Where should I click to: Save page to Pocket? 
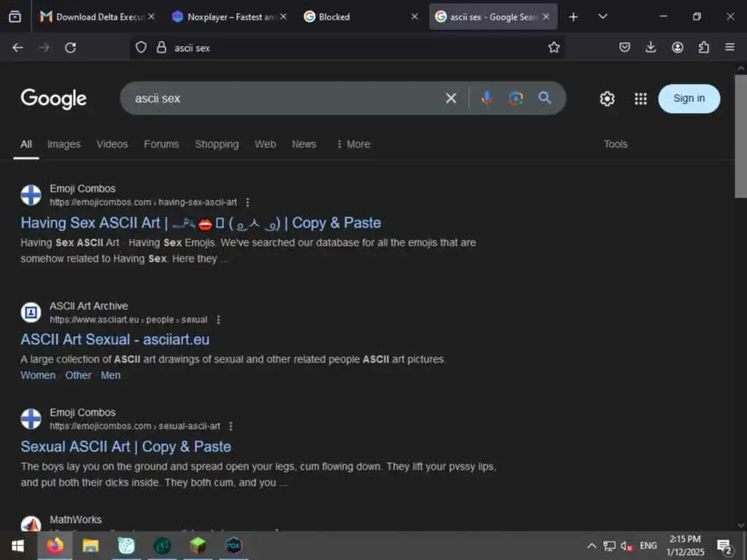624,47
